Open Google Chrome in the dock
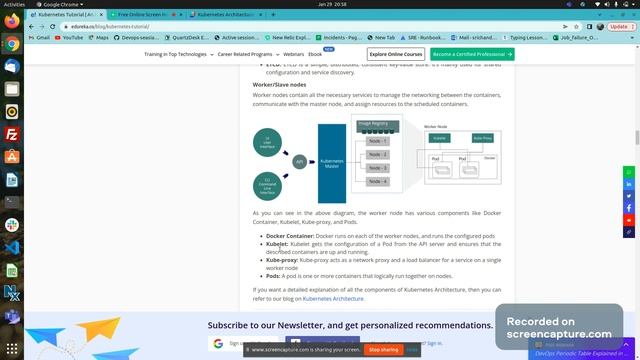Viewport: 640px width, 360px height. pos(12,44)
